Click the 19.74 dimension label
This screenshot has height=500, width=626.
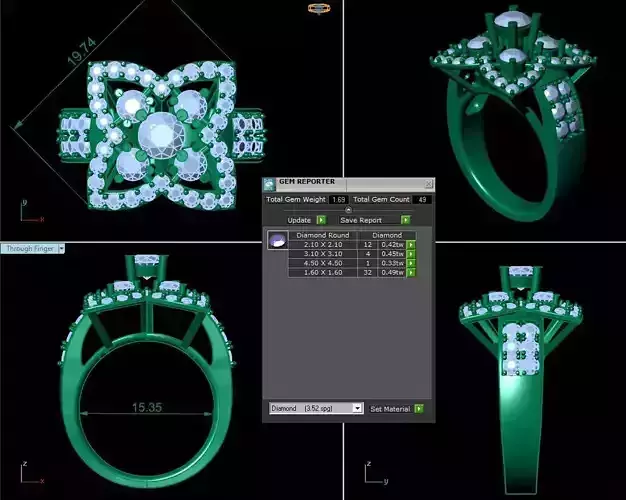(82, 52)
